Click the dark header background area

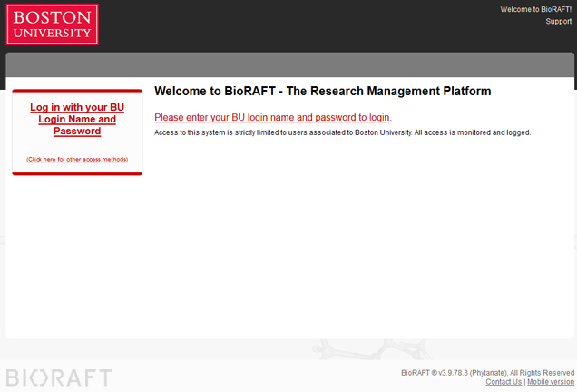tap(299, 25)
